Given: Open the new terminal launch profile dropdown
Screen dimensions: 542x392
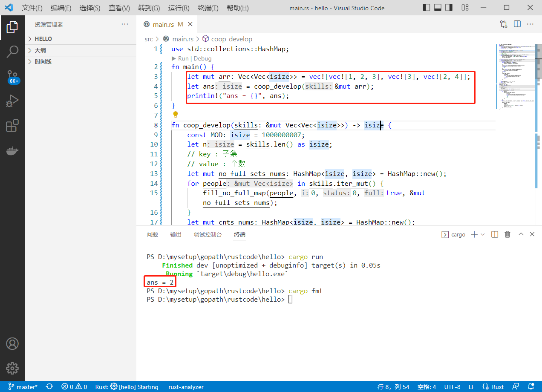Looking at the screenshot, I should pyautogui.click(x=483, y=234).
